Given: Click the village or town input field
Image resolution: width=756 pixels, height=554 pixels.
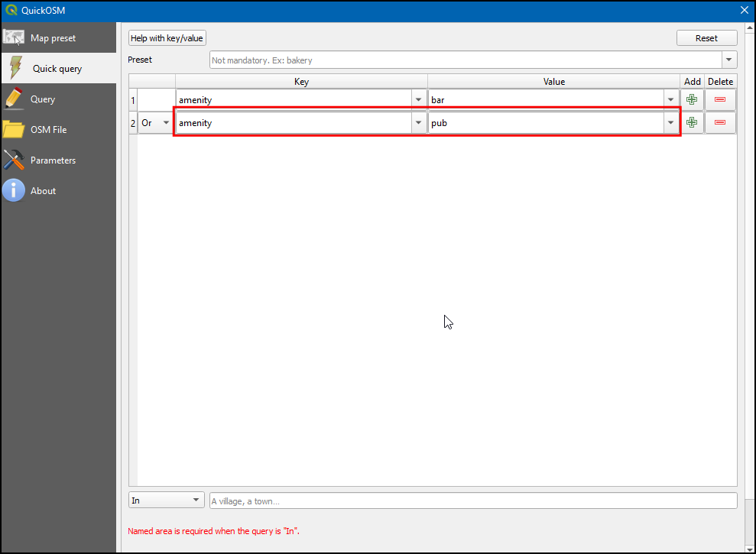Looking at the screenshot, I should 472,501.
